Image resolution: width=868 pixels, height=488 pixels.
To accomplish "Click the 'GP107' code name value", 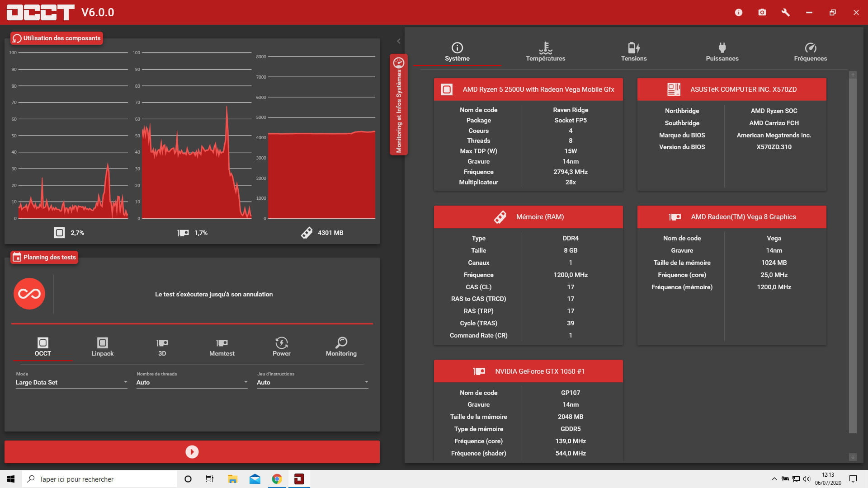I will pos(571,393).
